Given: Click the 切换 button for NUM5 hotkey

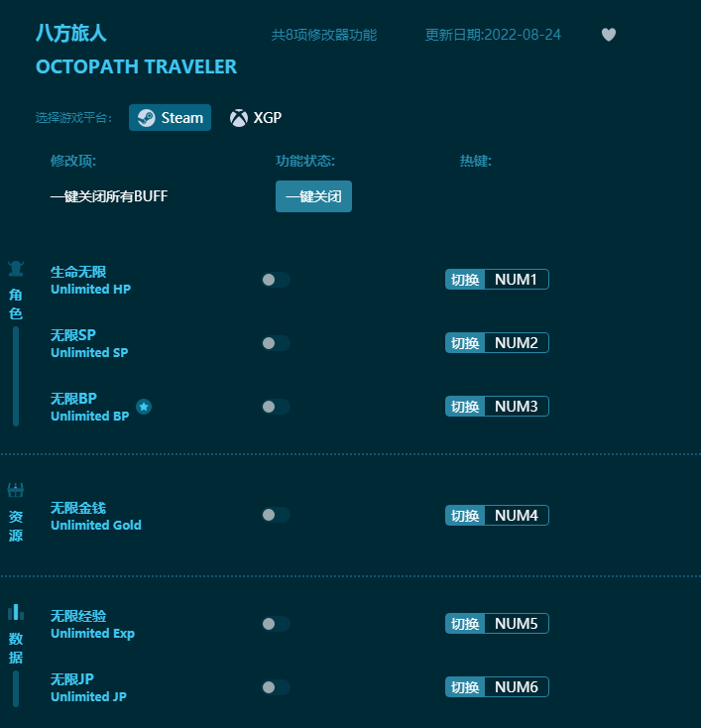Looking at the screenshot, I should tap(465, 624).
